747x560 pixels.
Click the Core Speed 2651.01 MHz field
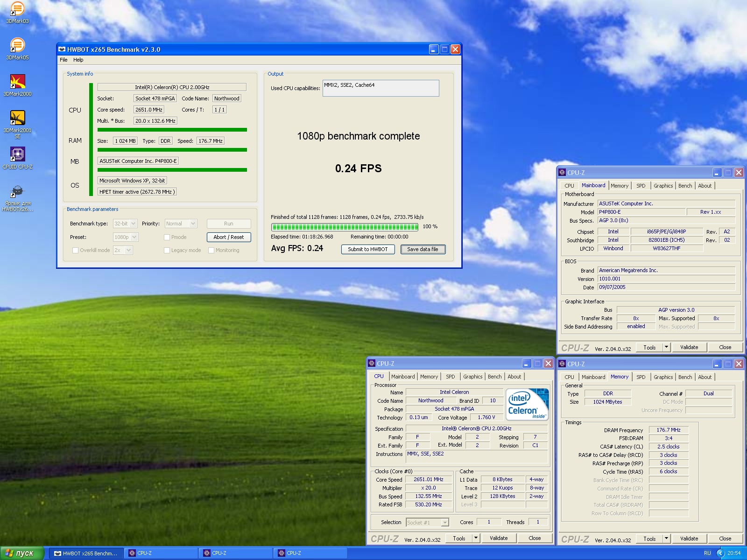(429, 479)
